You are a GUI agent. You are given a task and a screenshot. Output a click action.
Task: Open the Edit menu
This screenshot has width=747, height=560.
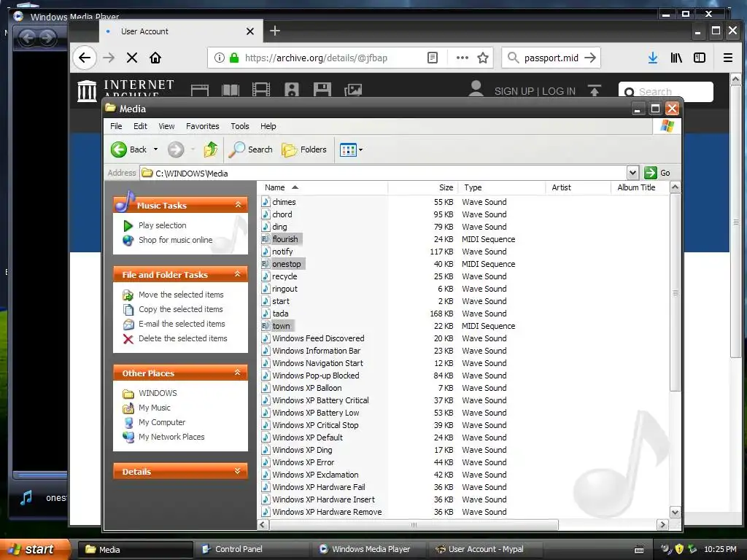(x=140, y=126)
